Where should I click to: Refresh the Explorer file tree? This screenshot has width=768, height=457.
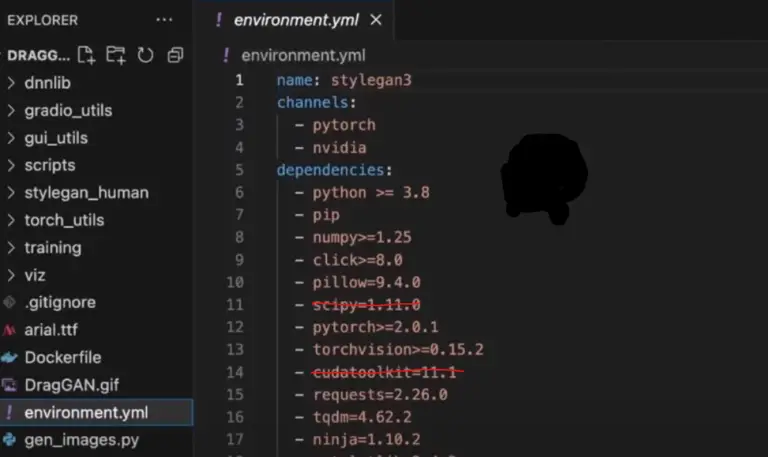pos(145,55)
